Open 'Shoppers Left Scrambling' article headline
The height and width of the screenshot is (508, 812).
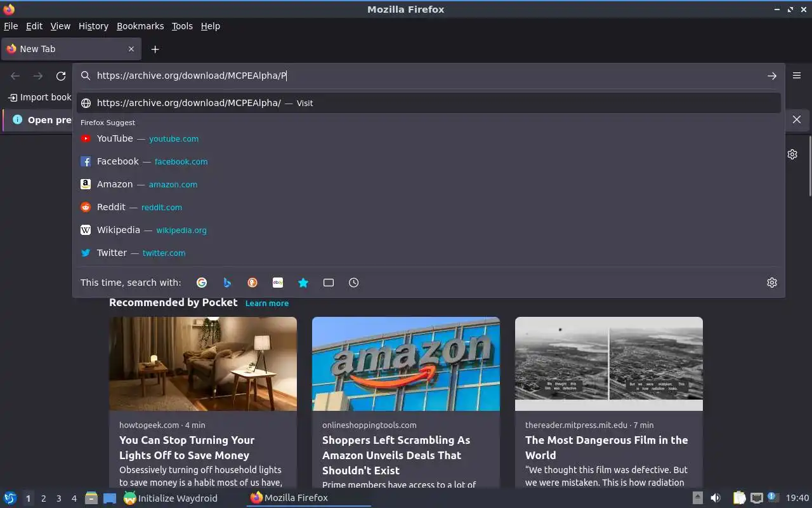[x=396, y=455]
